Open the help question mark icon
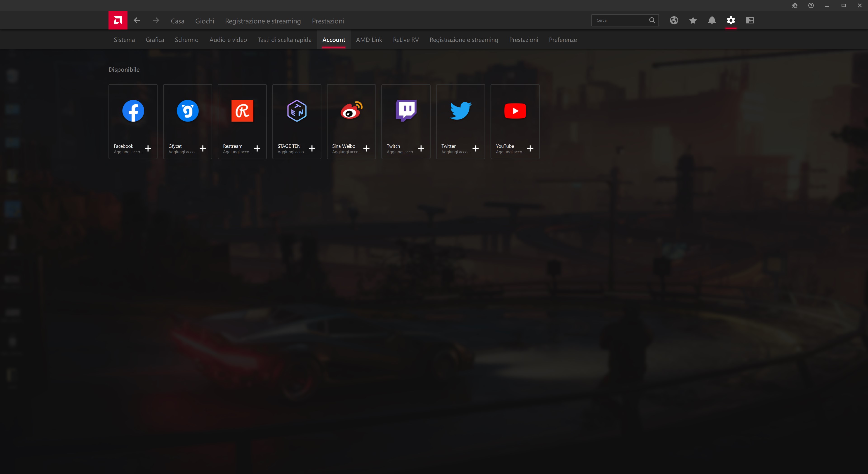Viewport: 868px width, 474px height. click(811, 5)
